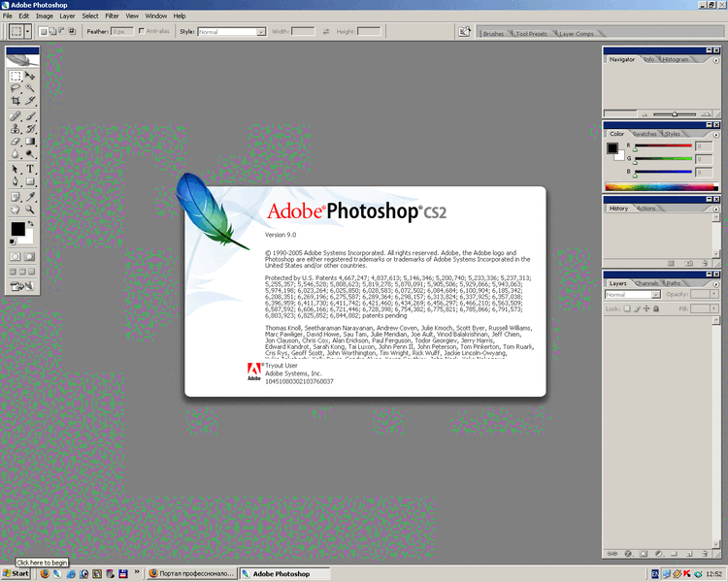
Task: Select the Move tool
Action: [x=30, y=76]
